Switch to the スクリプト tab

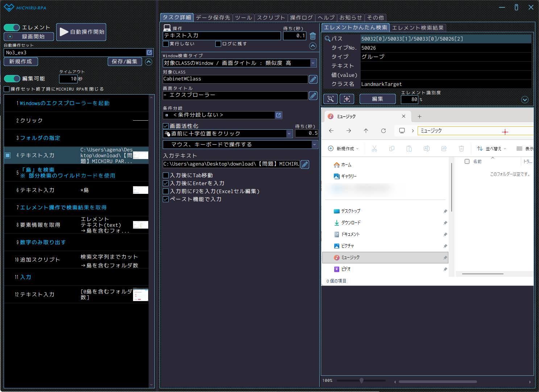pos(271,17)
